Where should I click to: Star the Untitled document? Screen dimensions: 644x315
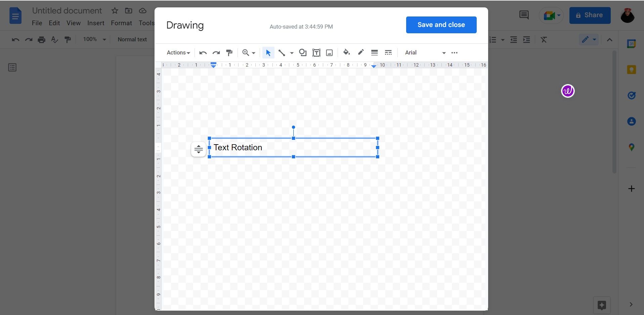115,11
